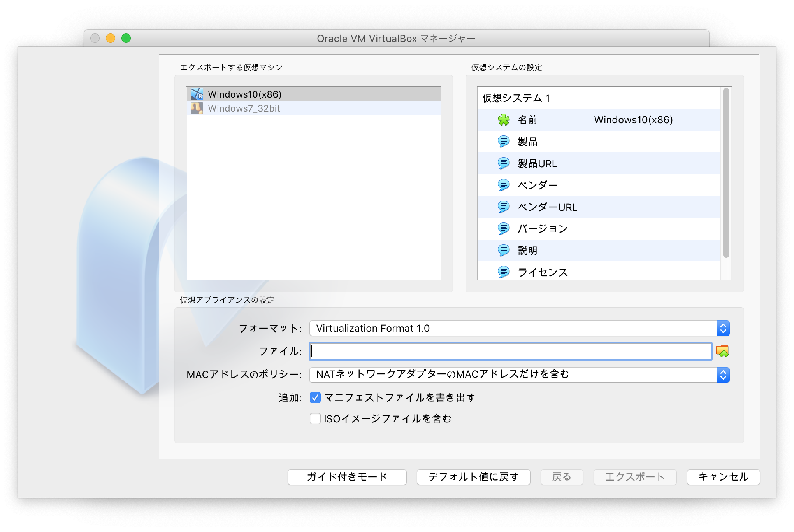Click the ファイル text field
The width and height of the screenshot is (794, 532).
point(506,351)
